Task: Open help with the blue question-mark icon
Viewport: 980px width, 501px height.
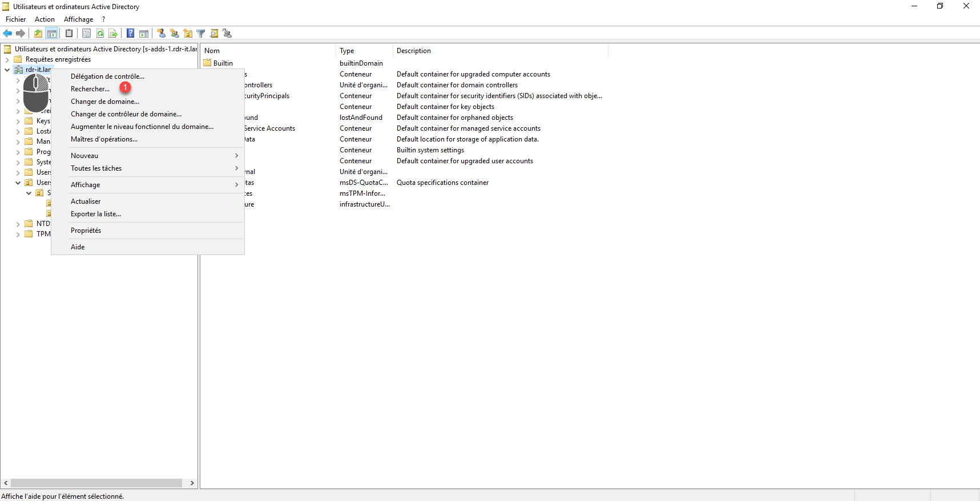Action: (131, 34)
